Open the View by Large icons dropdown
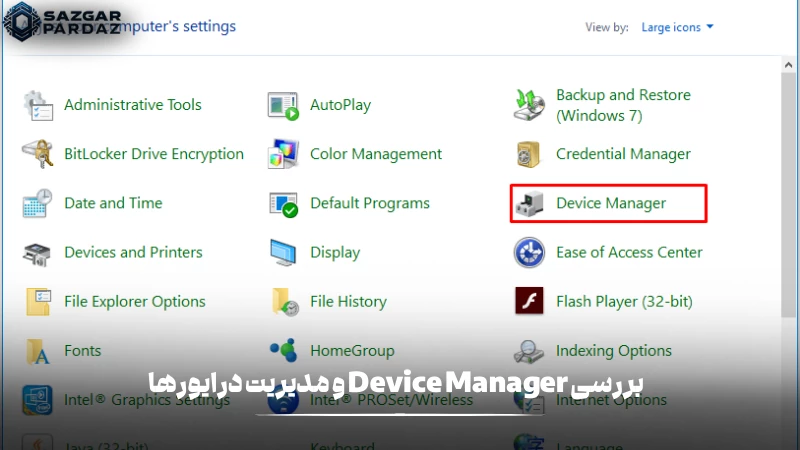 (677, 27)
